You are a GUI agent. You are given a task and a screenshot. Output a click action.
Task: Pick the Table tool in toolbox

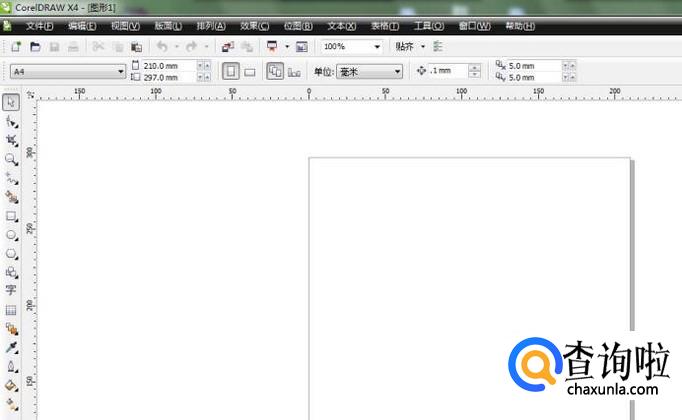(x=11, y=310)
